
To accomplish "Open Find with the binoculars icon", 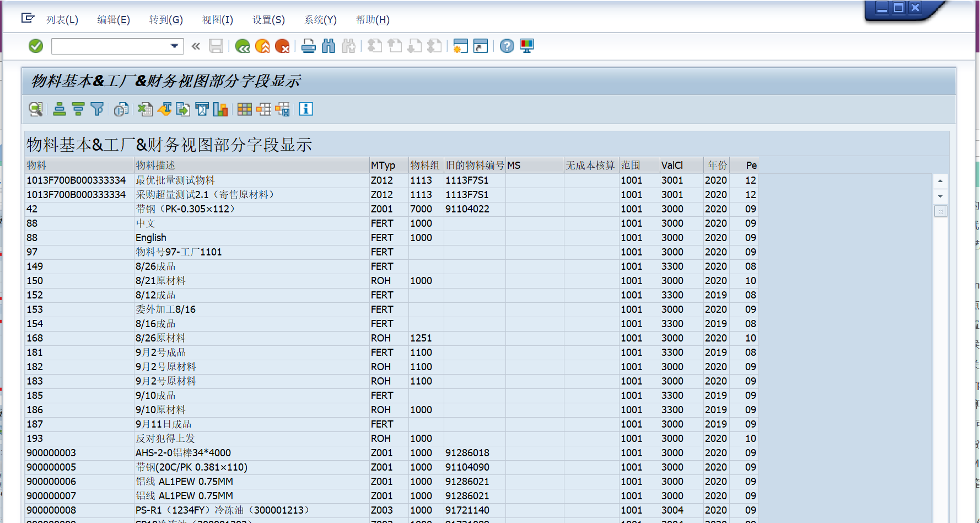I will (328, 46).
